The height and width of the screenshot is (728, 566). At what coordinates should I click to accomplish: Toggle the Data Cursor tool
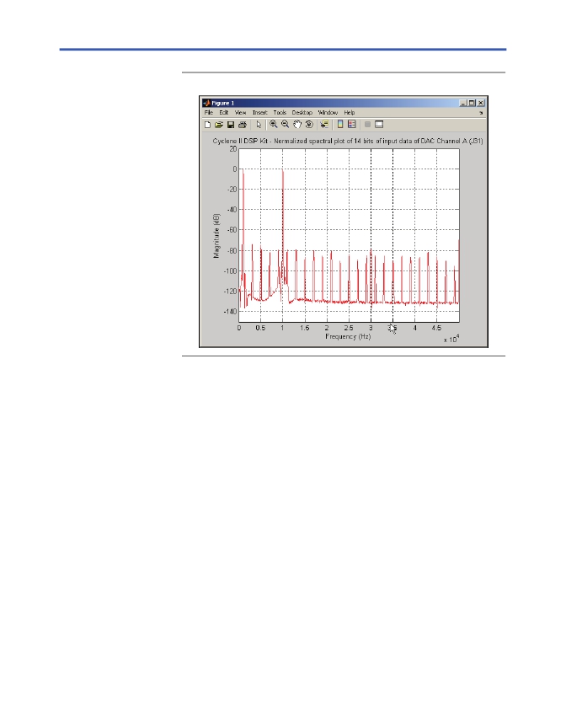pos(324,124)
